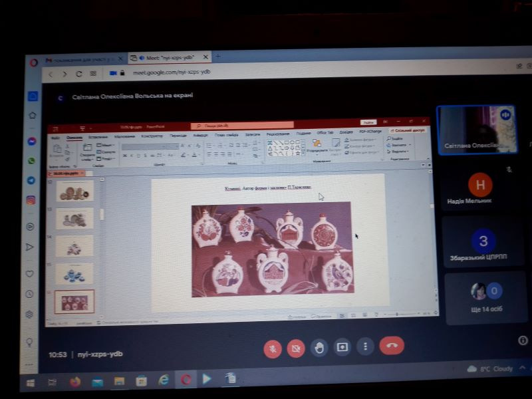
Task: Click the audio indicator on Світлана's tile
Action: pos(505,114)
